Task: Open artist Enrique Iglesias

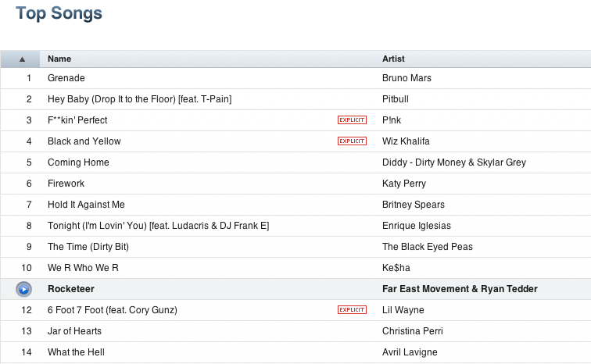Action: tap(417, 226)
